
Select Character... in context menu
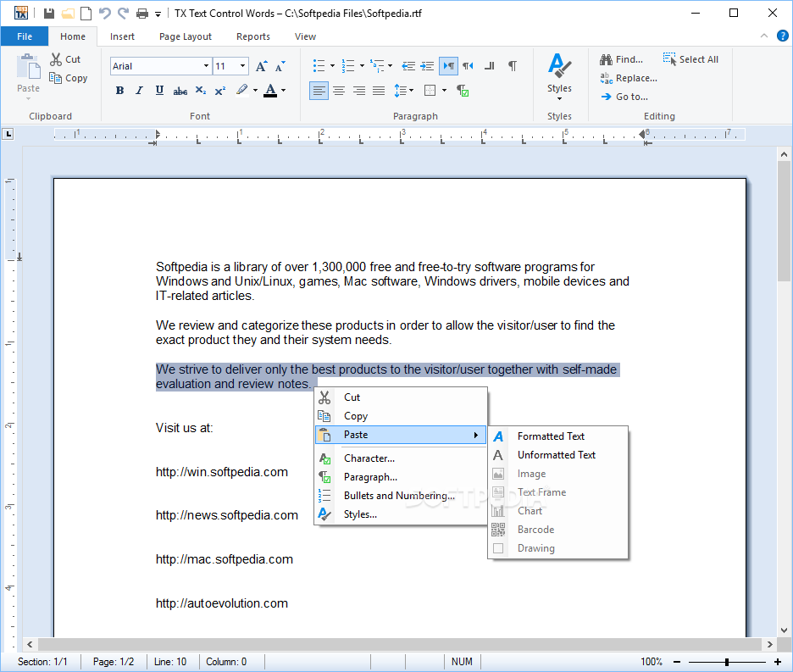[x=400, y=458]
